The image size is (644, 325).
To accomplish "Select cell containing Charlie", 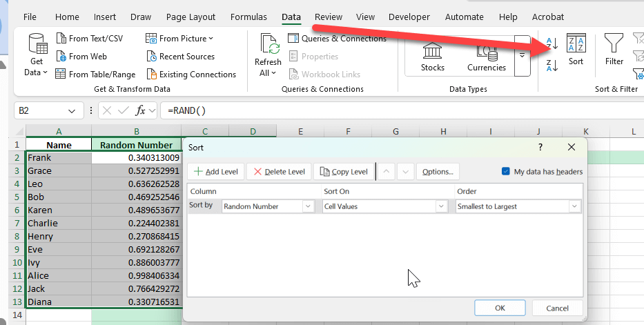I will (x=59, y=224).
